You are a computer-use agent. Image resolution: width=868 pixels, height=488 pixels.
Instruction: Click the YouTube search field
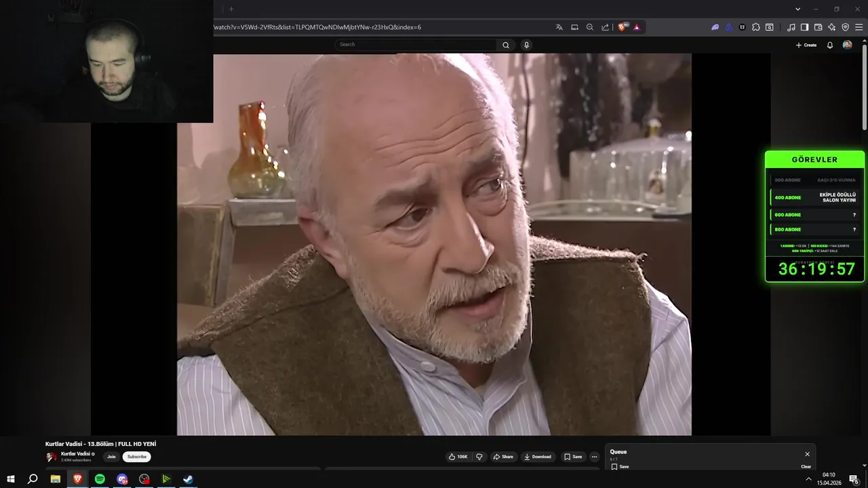pos(416,45)
